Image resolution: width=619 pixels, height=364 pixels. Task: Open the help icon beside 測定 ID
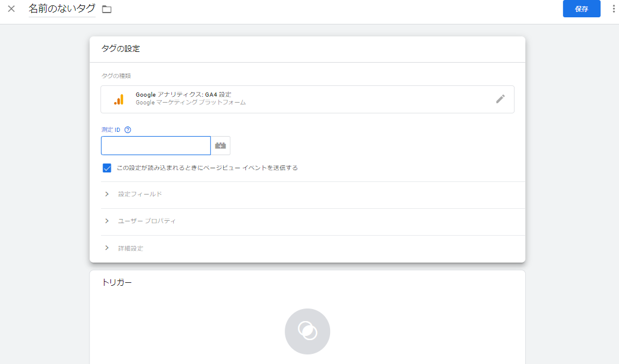point(128,130)
